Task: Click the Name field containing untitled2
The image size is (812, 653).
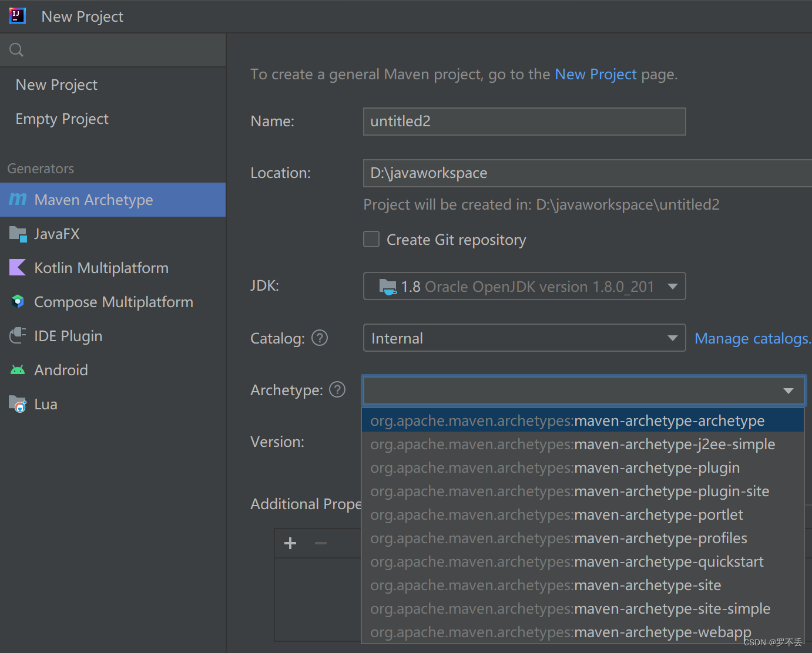Action: click(524, 122)
